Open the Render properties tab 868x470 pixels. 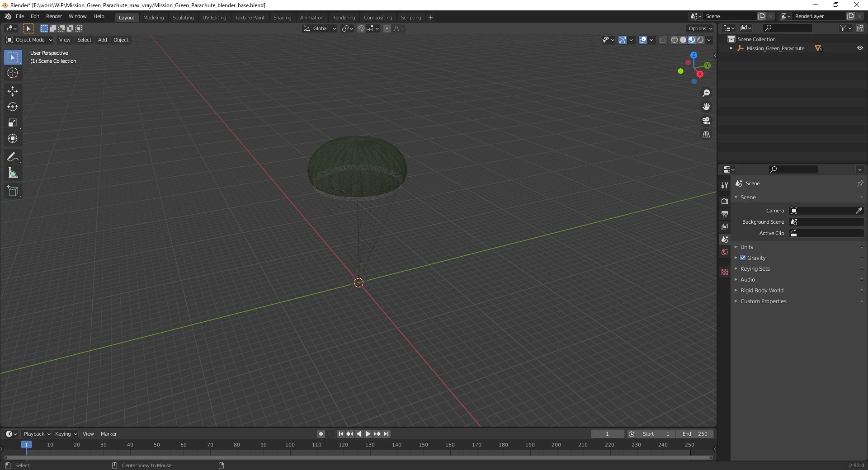pyautogui.click(x=725, y=201)
